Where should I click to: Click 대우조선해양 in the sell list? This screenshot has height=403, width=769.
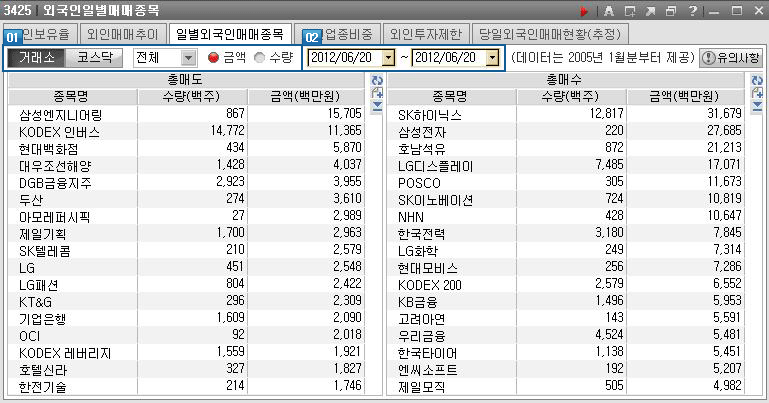55,166
